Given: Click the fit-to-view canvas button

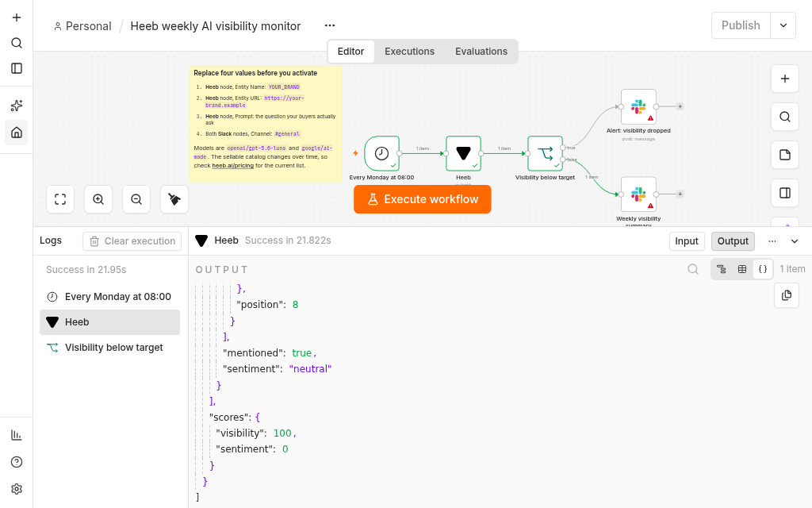Looking at the screenshot, I should pyautogui.click(x=60, y=199).
